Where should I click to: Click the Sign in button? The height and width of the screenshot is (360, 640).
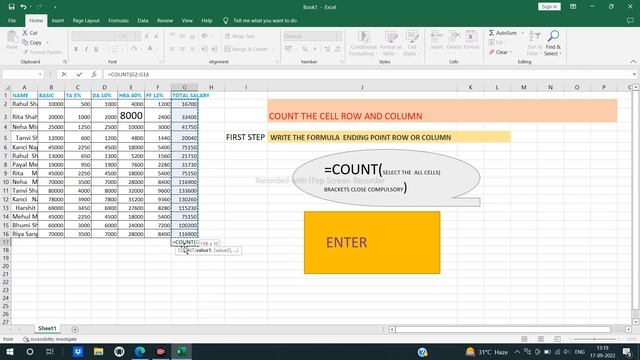coord(549,7)
